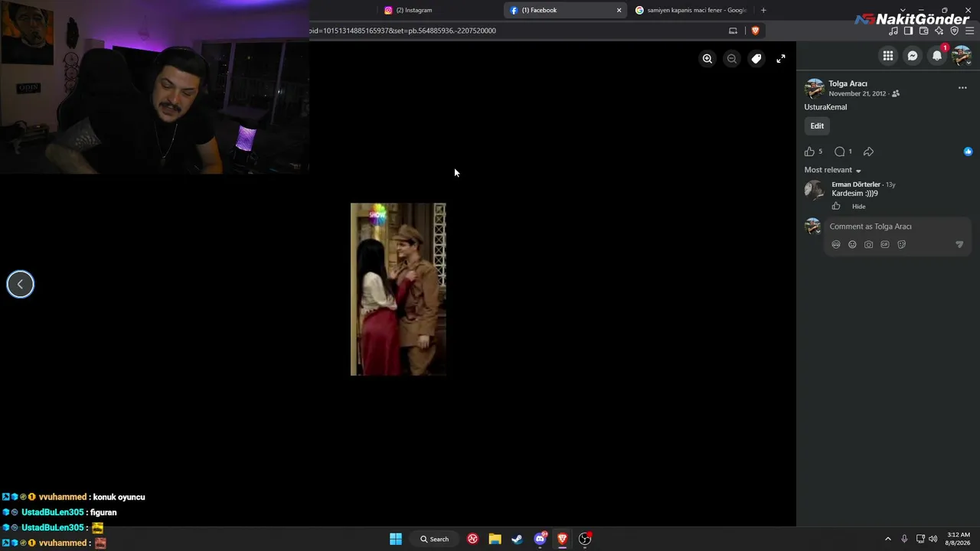Open a new browser tab
Viewport: 980px width, 551px height.
pyautogui.click(x=763, y=10)
